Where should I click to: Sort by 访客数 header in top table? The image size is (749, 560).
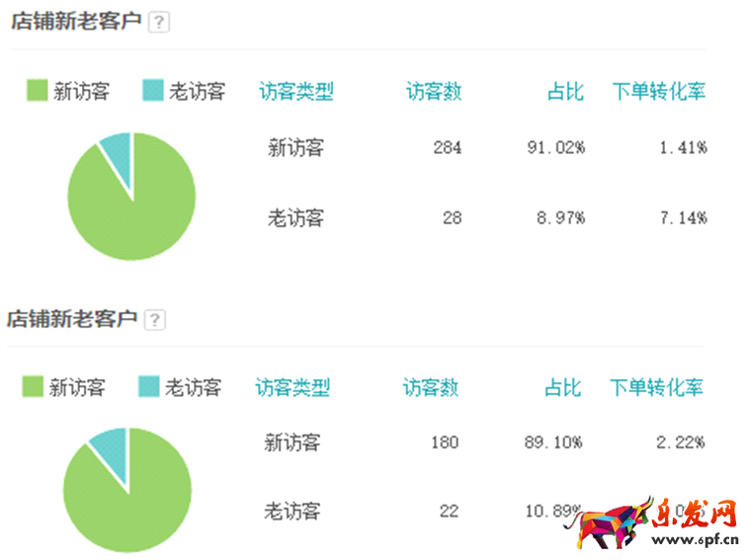point(433,91)
